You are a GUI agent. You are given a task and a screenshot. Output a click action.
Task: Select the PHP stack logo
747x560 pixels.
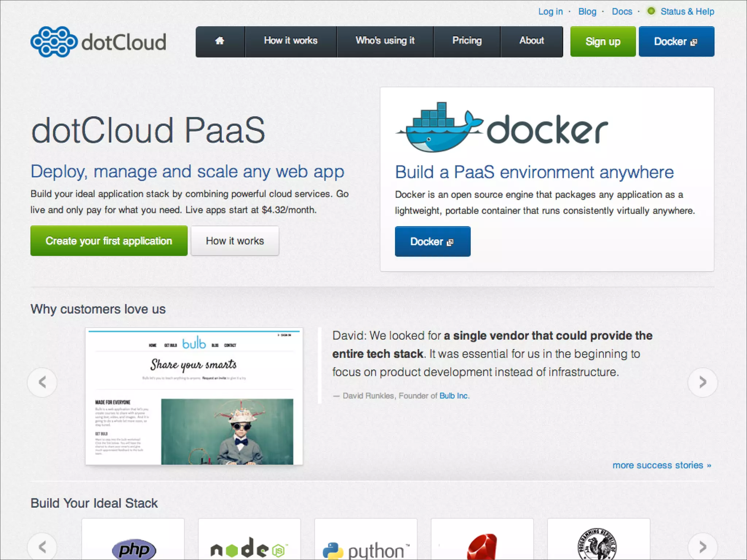point(133,548)
